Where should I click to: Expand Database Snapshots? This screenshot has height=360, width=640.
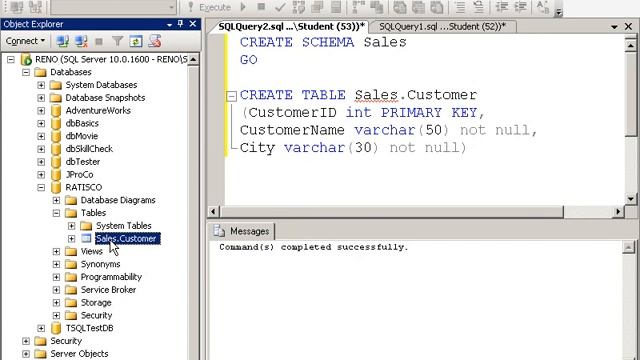tap(41, 98)
